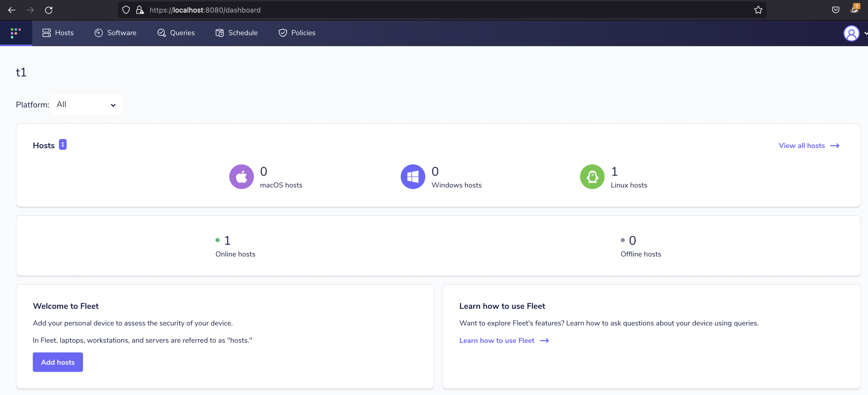Click the Windows hosts icon
The height and width of the screenshot is (395, 868).
pyautogui.click(x=413, y=177)
